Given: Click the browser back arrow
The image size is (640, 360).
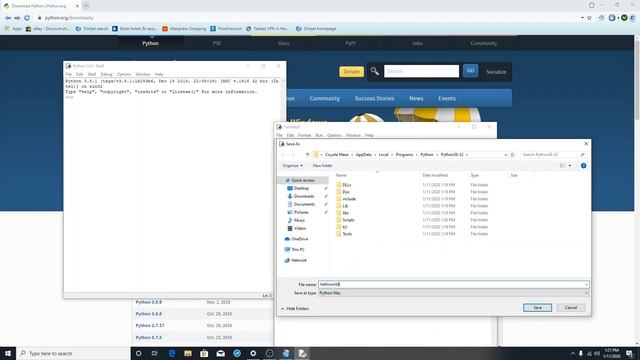Looking at the screenshot, I should tap(8, 18).
